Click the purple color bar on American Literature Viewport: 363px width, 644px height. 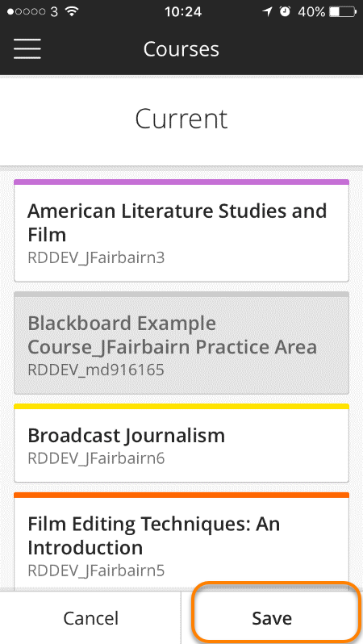[181, 182]
